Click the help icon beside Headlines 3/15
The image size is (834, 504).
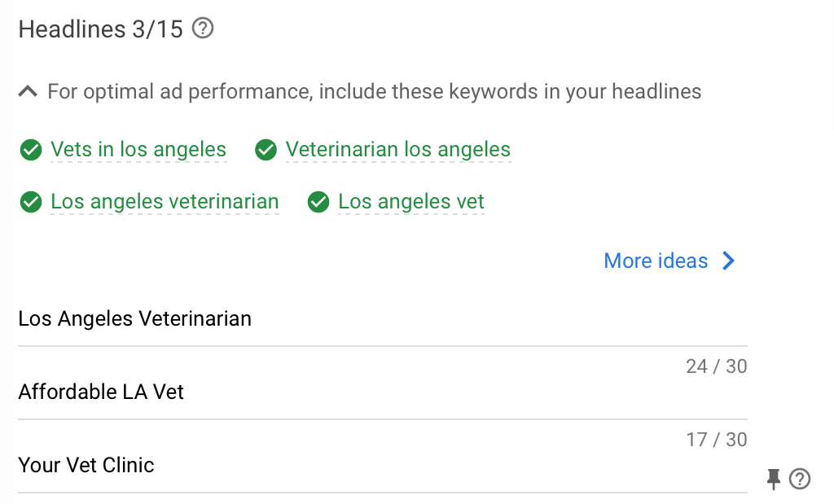pos(203,29)
